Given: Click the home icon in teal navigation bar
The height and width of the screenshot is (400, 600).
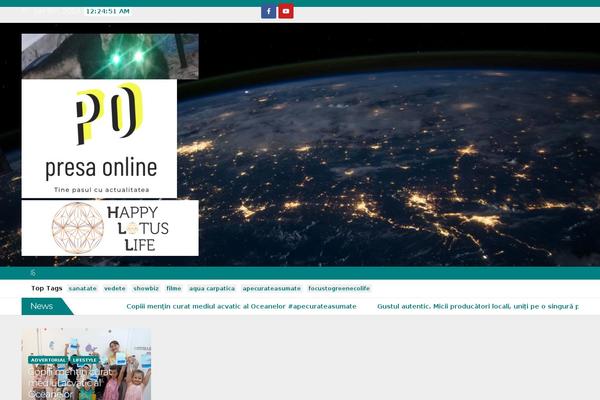Looking at the screenshot, I should (33, 273).
